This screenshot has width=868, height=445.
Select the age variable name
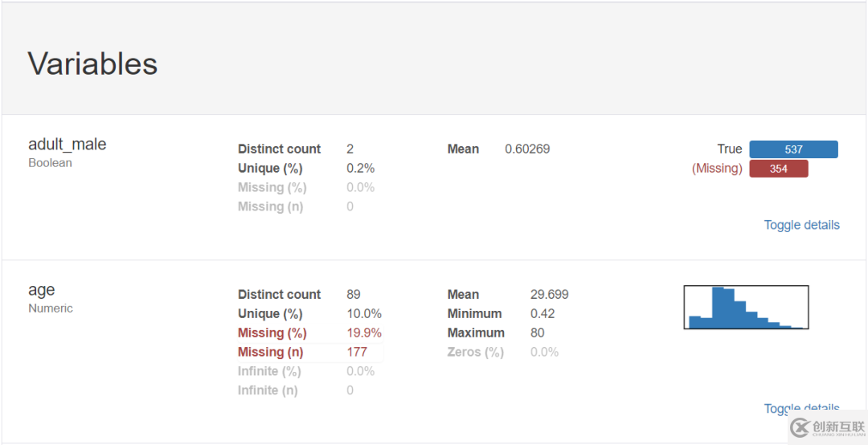click(42, 290)
